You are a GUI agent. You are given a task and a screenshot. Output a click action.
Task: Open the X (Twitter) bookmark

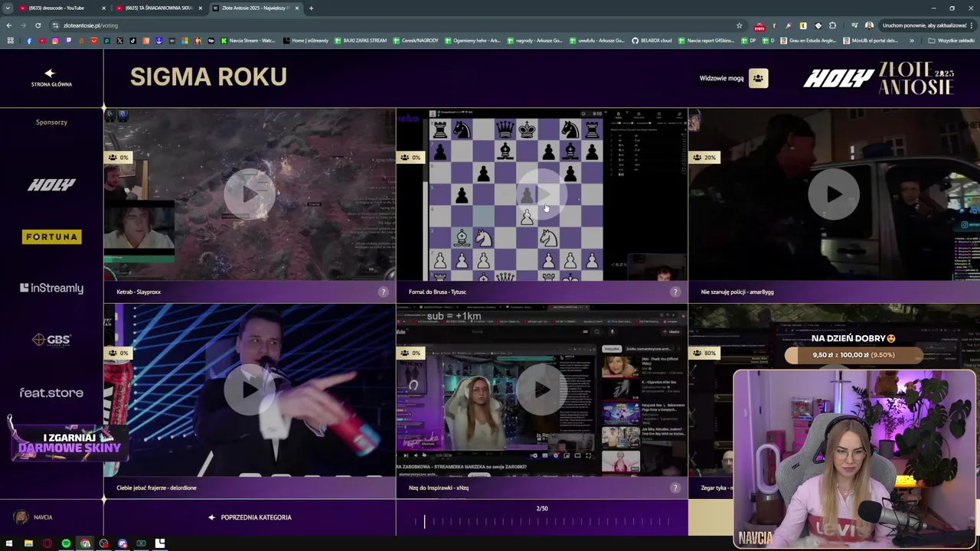coord(119,41)
